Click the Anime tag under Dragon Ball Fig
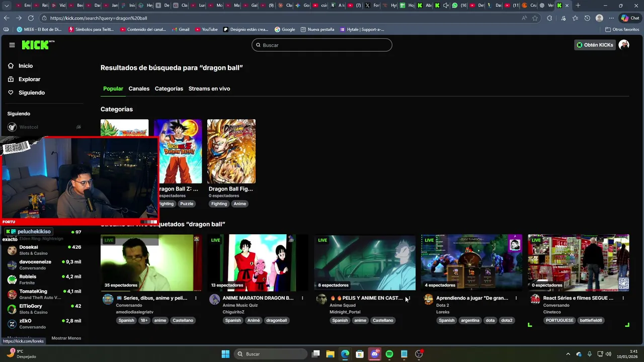The width and height of the screenshot is (644, 362). click(x=240, y=204)
